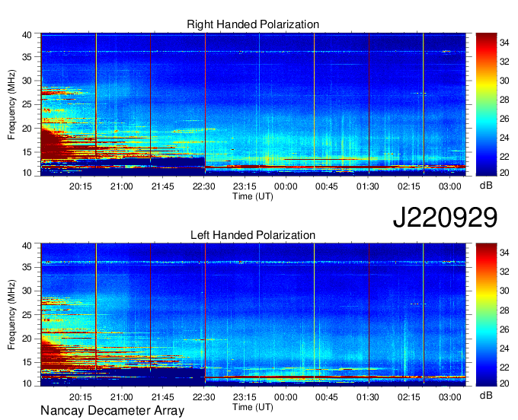The height and width of the screenshot is (420, 518).
Task: Select the J220929 observation label
Action: (445, 218)
